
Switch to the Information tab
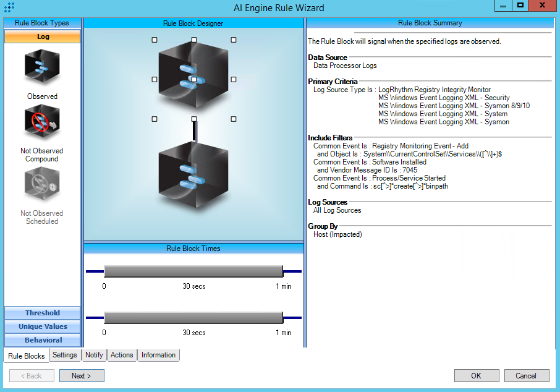[158, 355]
